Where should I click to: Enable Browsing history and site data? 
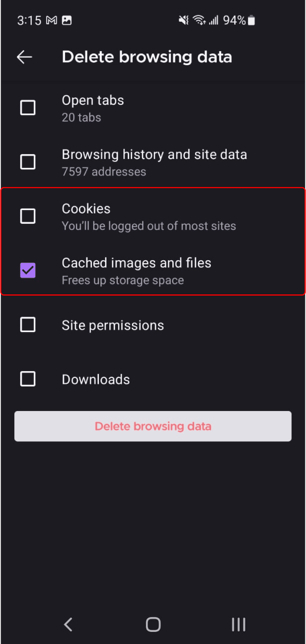[27, 162]
